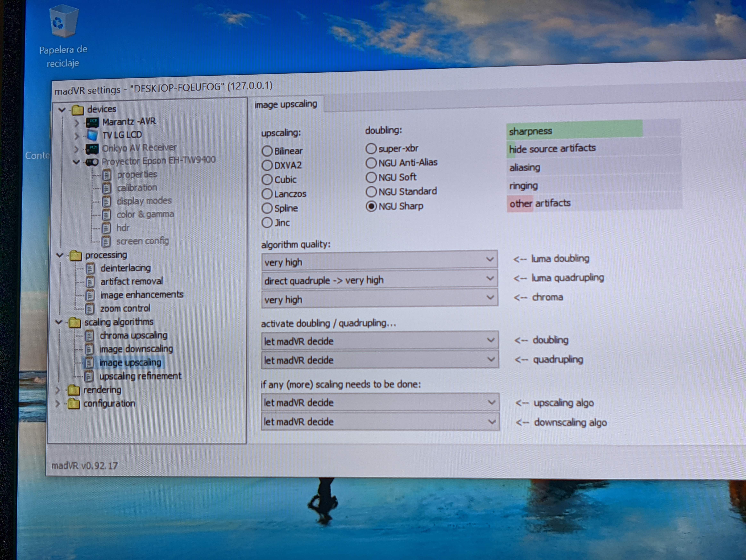Expand the configuration tree node
Screen dimensions: 746x560
click(57, 404)
